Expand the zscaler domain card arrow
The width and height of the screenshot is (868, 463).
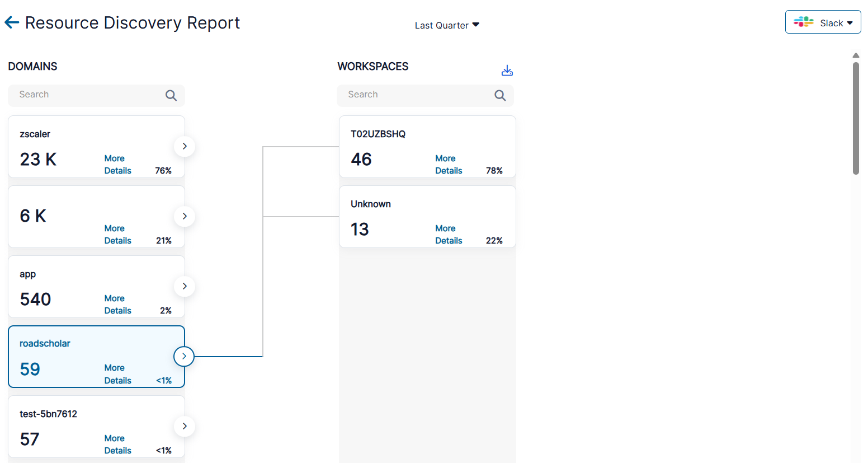pos(185,146)
